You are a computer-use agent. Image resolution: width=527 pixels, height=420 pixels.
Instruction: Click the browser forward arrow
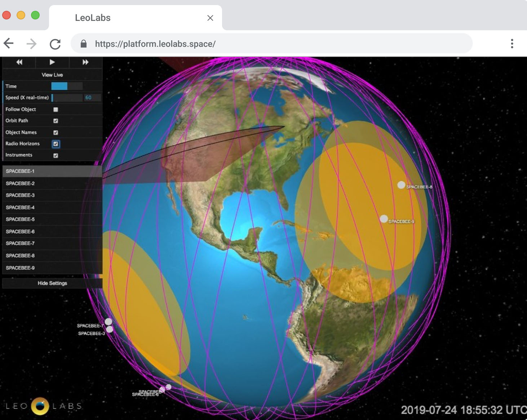(32, 44)
